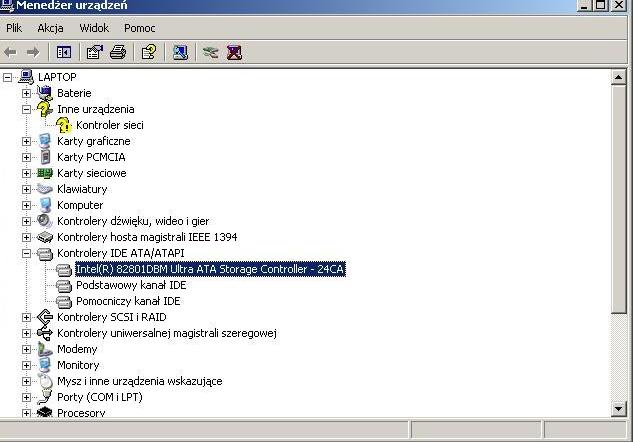Open the Akcja menu
The height and width of the screenshot is (442, 633).
tap(50, 28)
